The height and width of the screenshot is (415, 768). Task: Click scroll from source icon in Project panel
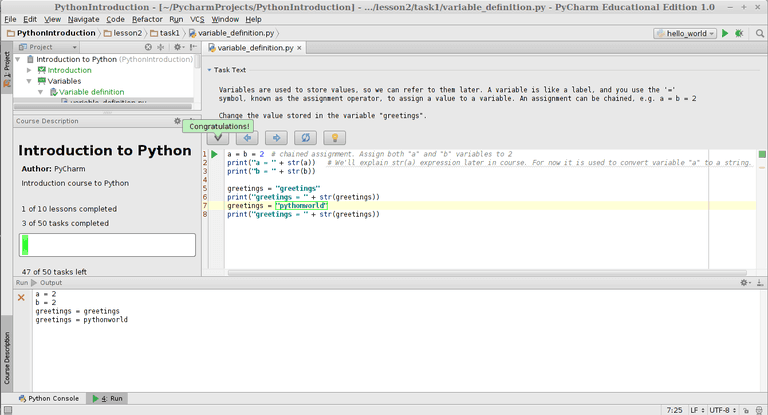coord(148,47)
